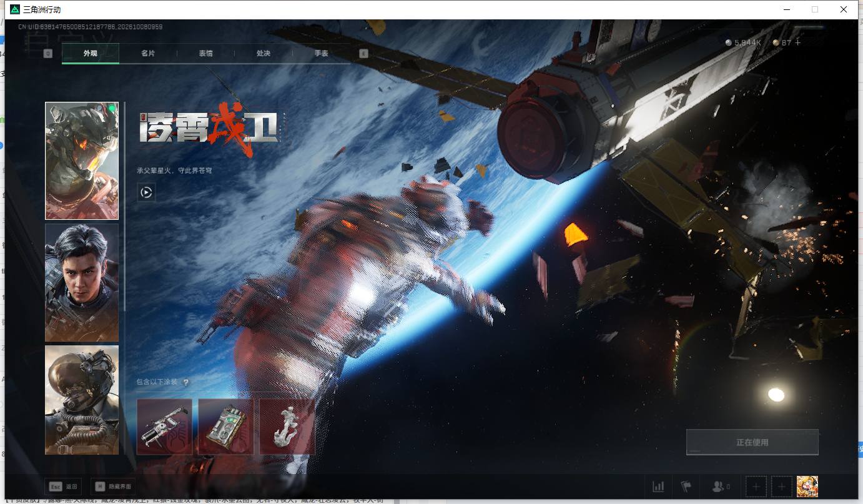Open the white figurine charm tile
The height and width of the screenshot is (504, 863).
(287, 427)
